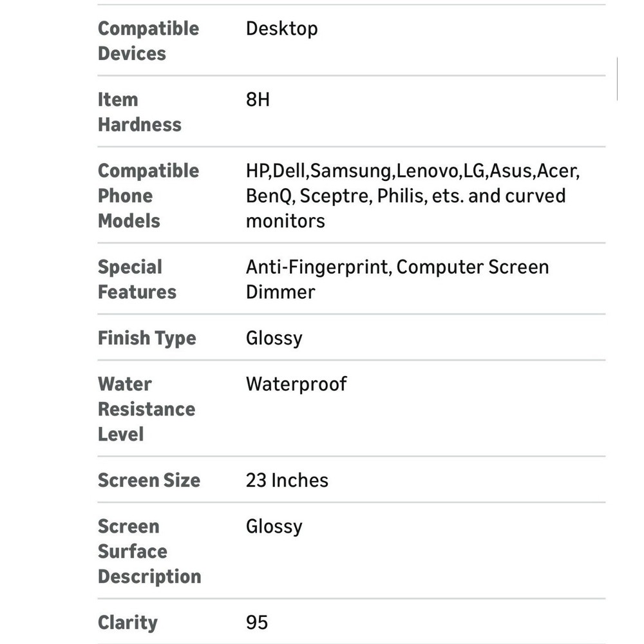The height and width of the screenshot is (644, 644).
Task: Click the Compatible Devices label
Action: pyautogui.click(x=148, y=41)
